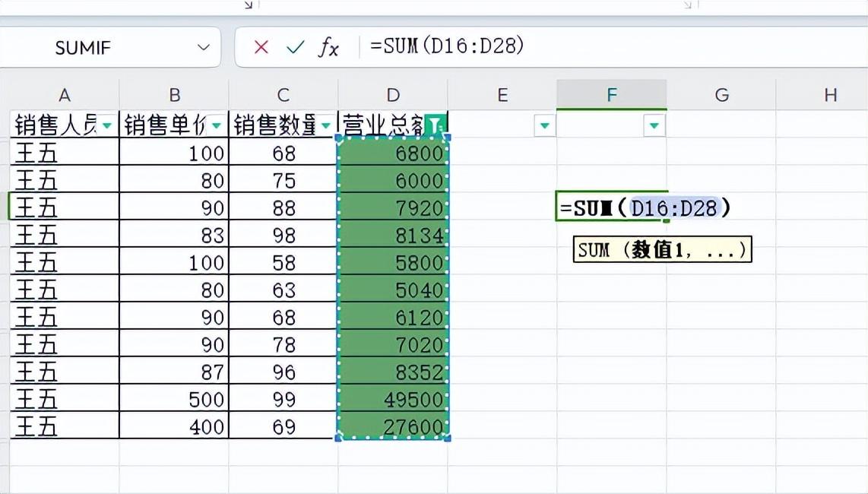Select 王五 cell in the 27600 row
This screenshot has height=494, width=868.
(64, 426)
